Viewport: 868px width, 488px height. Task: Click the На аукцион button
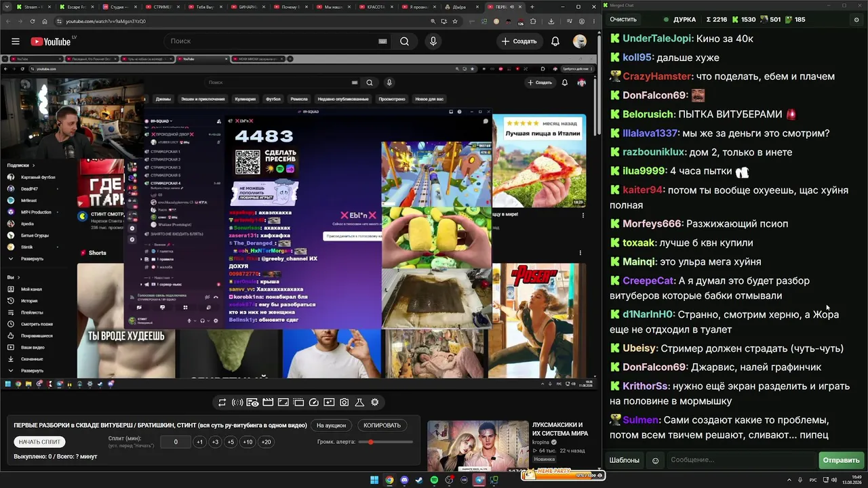(331, 426)
